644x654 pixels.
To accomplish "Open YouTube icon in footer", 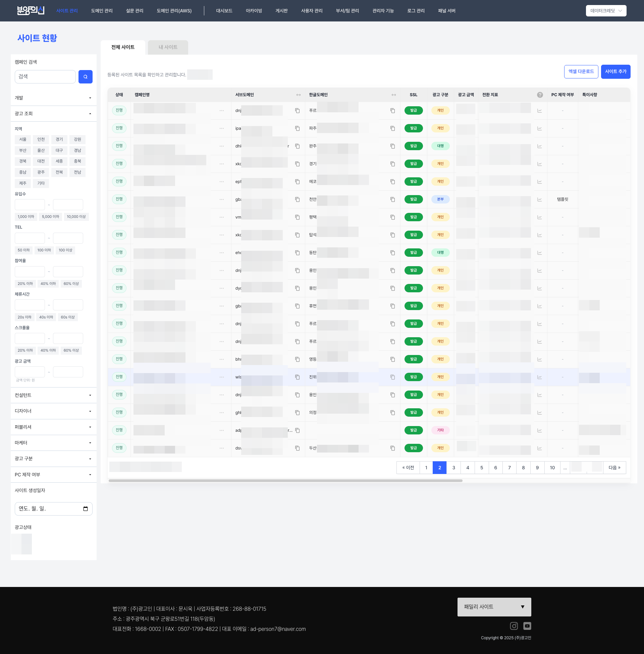I will point(527,626).
